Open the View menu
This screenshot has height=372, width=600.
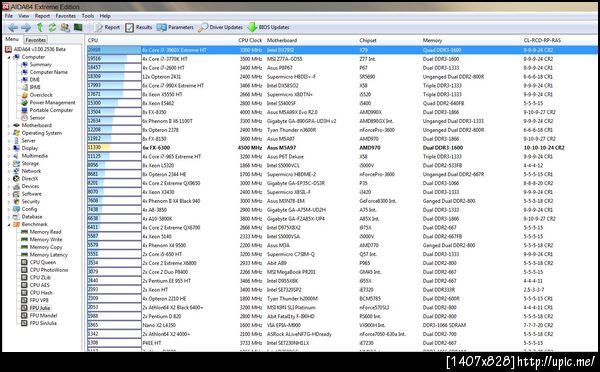[24, 16]
